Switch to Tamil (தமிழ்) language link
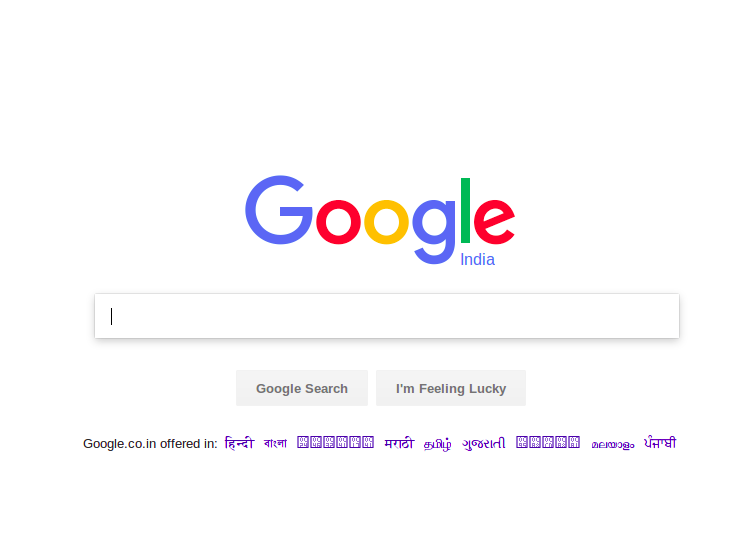Screen dimensions: 751x533 click(437, 444)
